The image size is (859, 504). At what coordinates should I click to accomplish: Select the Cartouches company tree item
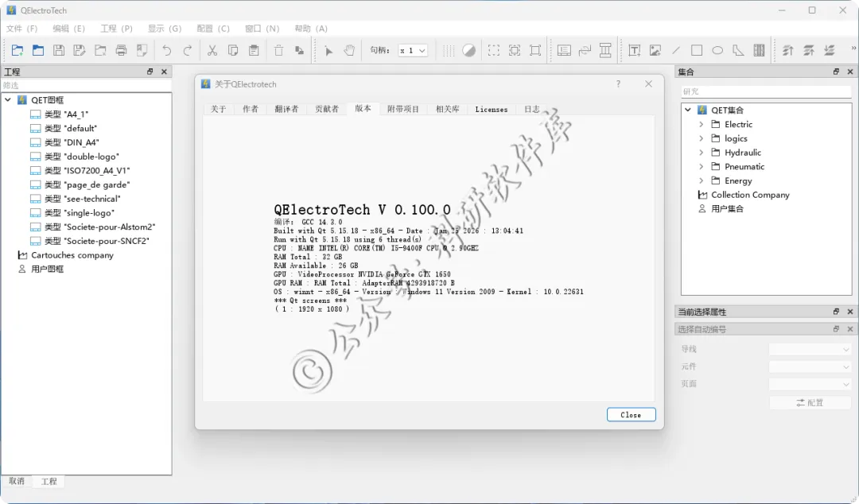tap(66, 254)
